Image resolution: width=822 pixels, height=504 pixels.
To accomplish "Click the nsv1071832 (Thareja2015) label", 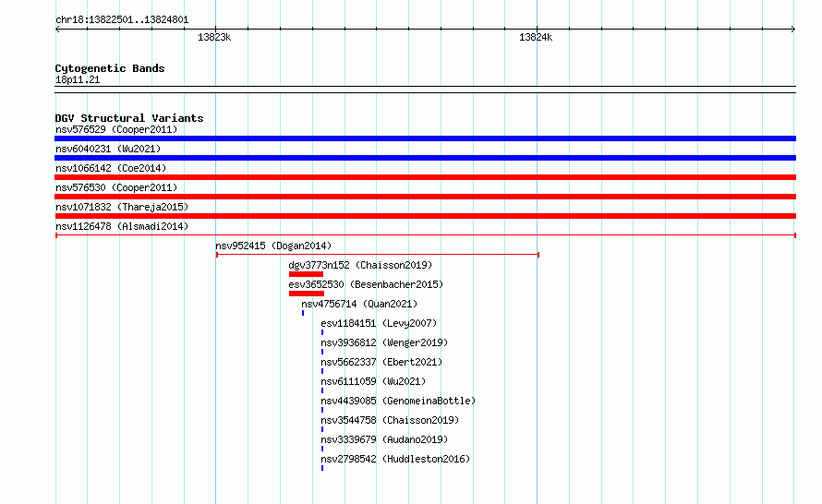I will click(x=122, y=207).
